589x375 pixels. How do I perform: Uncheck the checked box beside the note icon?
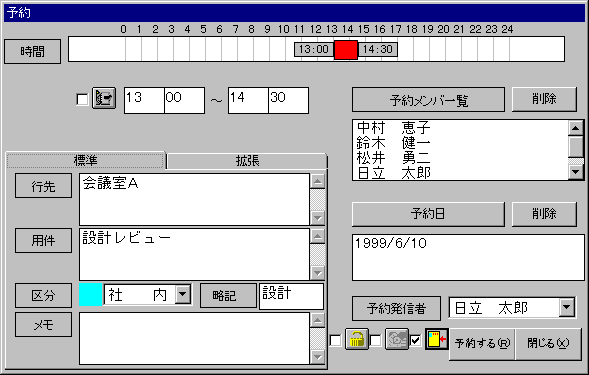click(x=416, y=341)
